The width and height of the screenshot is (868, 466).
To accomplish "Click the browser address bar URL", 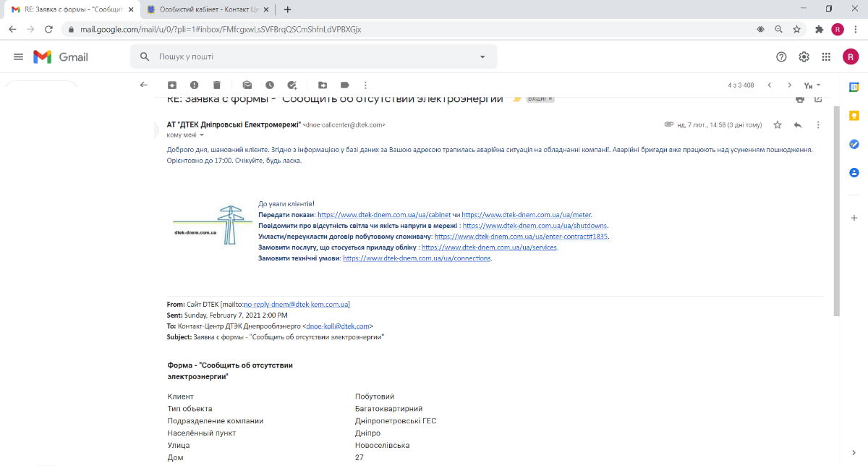I will click(x=219, y=30).
